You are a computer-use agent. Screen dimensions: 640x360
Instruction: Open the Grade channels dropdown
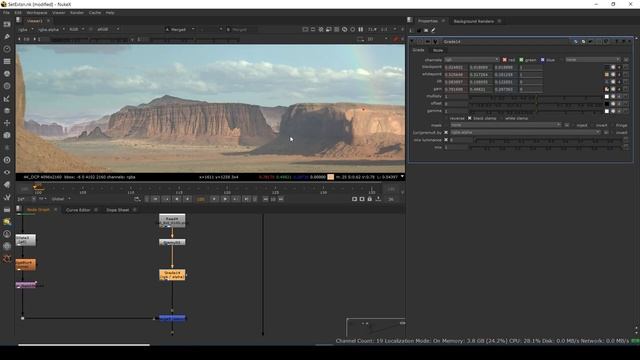[471, 60]
